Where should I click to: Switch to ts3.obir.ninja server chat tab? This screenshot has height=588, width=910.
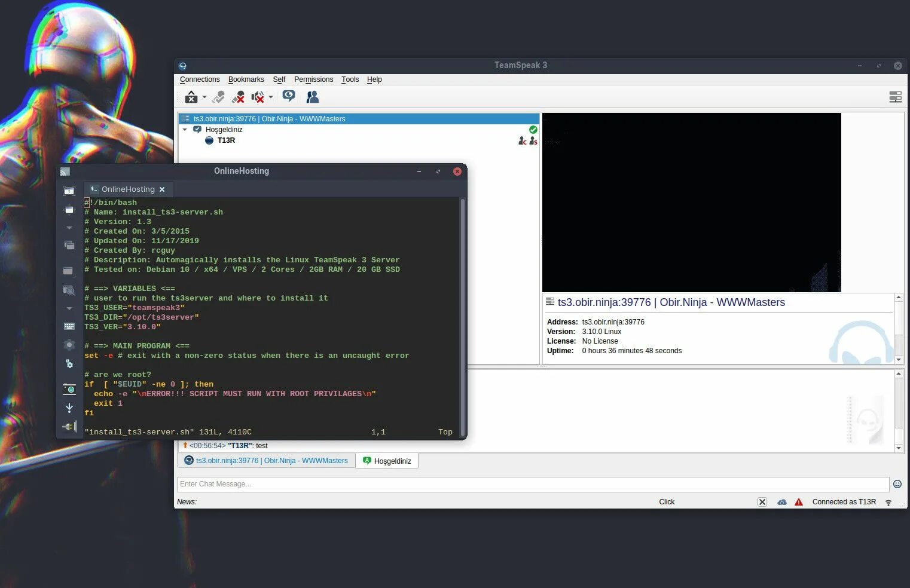[266, 461]
